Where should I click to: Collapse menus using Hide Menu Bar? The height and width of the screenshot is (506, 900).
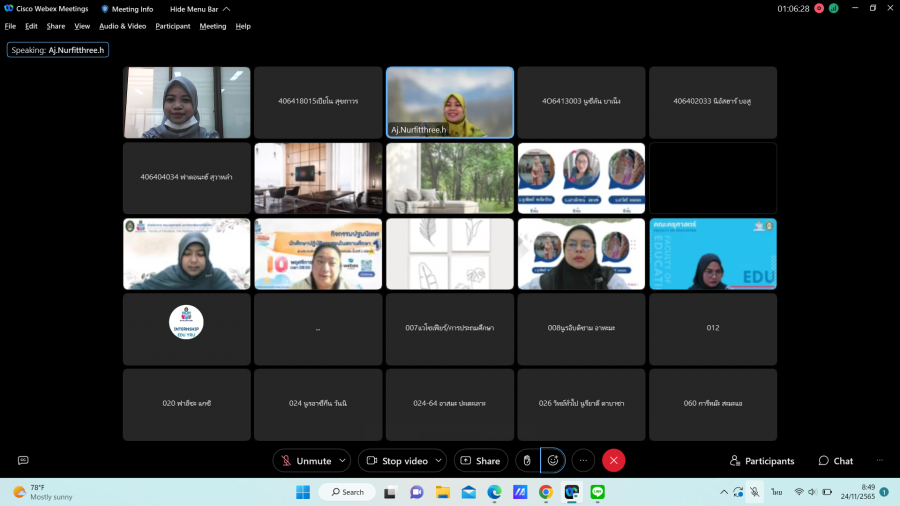(199, 9)
